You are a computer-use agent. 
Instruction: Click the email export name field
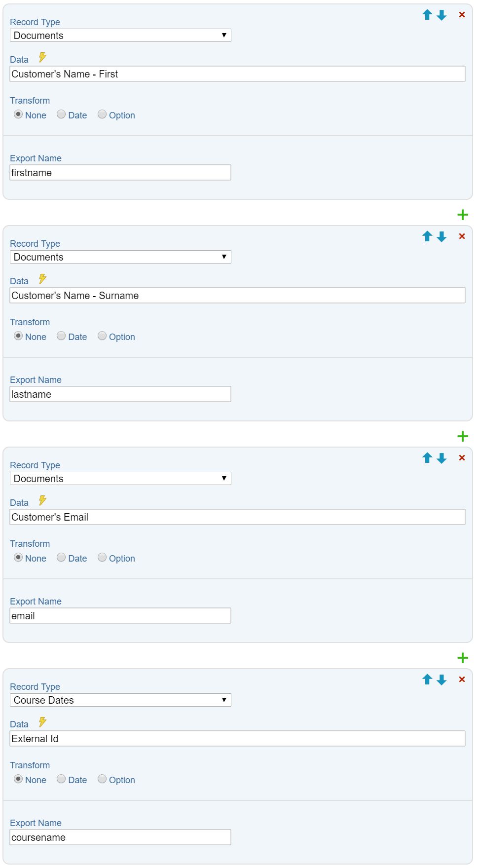120,616
